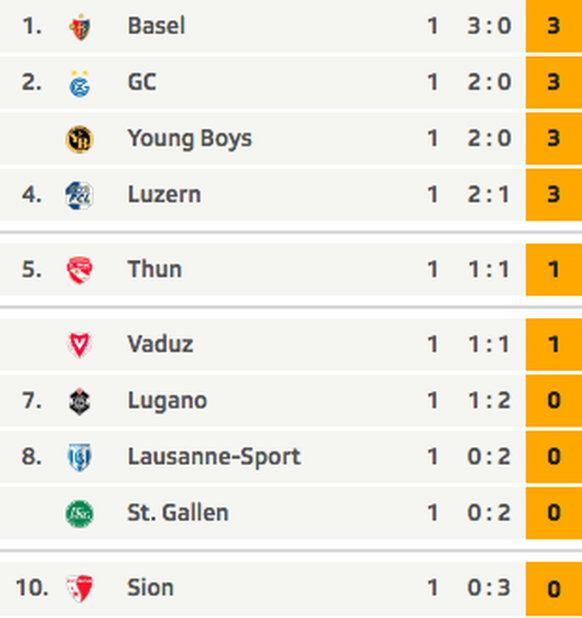Image resolution: width=582 pixels, height=618 pixels.
Task: Click Luzern's 2:1 goal difference
Action: pos(489,195)
